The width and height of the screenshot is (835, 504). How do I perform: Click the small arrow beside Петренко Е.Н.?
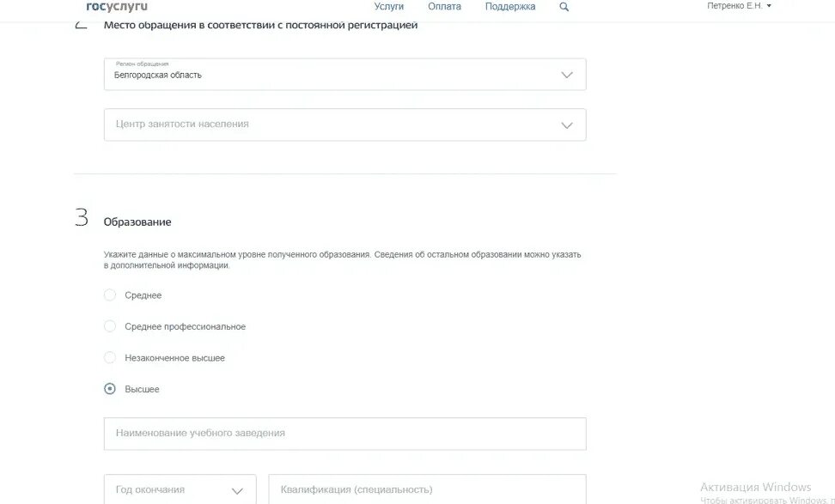coord(769,6)
